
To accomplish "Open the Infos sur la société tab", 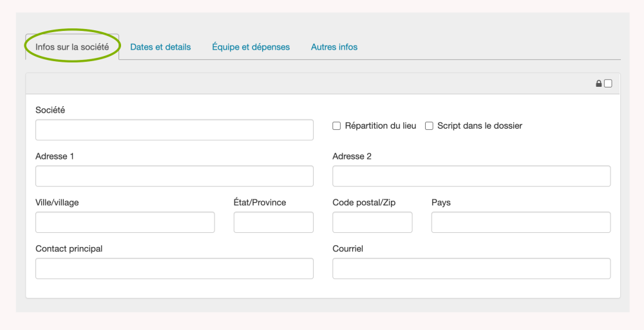I will (72, 47).
